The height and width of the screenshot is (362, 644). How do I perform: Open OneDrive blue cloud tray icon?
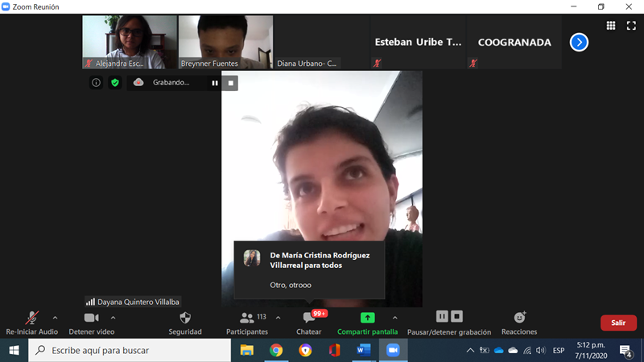pos(498,351)
